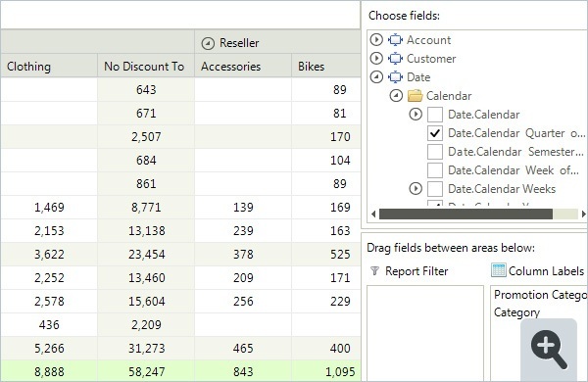Check the Date.Calendar Weeks field checkbox
The width and height of the screenshot is (588, 382).
coord(435,189)
